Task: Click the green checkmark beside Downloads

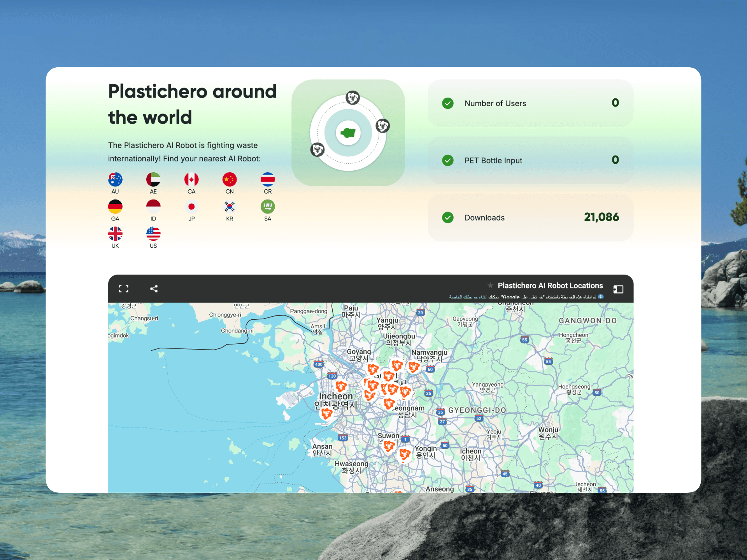Action: click(x=448, y=217)
